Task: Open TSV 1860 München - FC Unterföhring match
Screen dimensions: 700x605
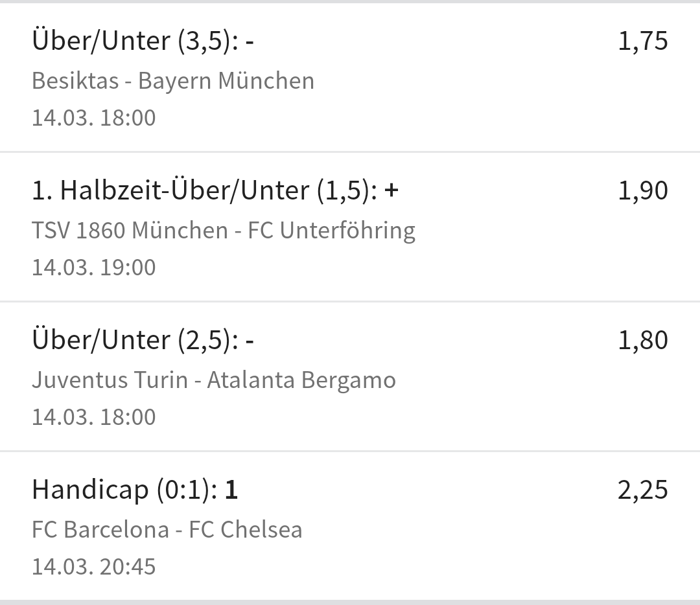Action: [223, 231]
